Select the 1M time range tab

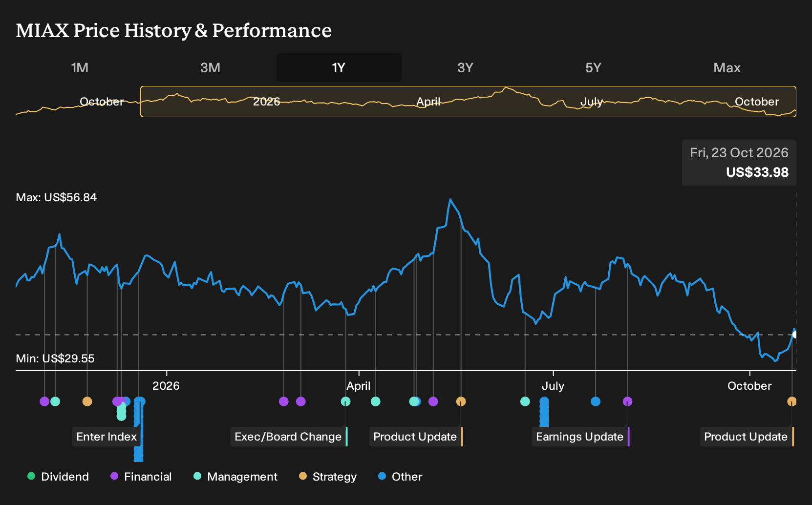pyautogui.click(x=80, y=67)
